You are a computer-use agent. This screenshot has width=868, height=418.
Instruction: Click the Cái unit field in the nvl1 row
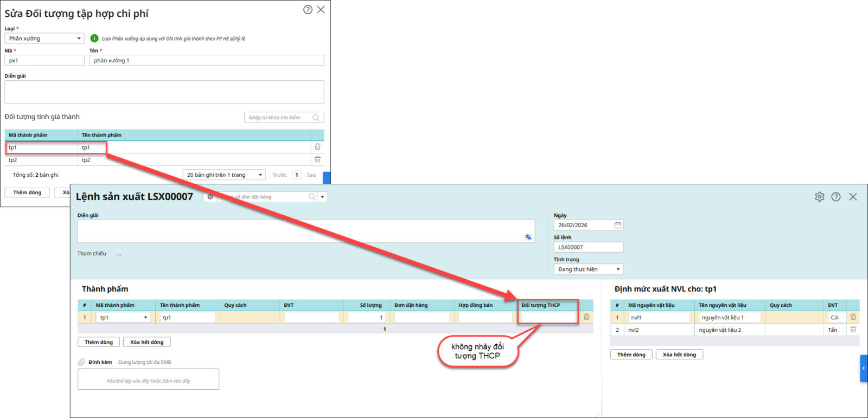835,318
